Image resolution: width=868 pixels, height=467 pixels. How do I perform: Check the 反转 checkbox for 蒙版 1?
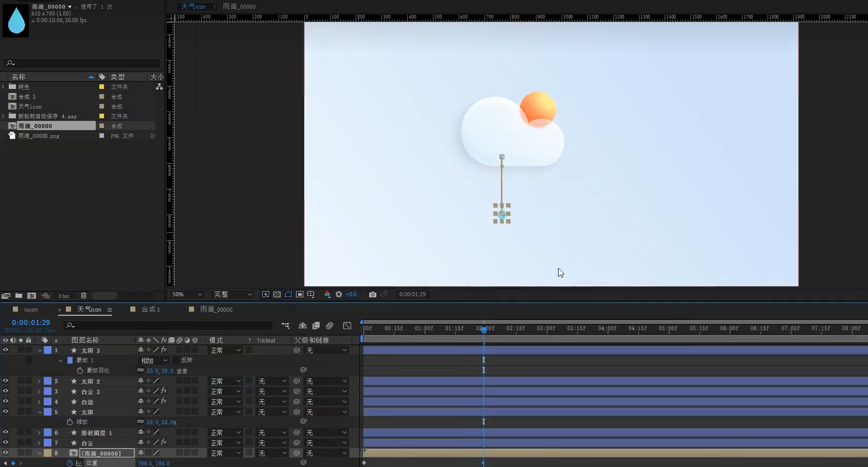176,360
